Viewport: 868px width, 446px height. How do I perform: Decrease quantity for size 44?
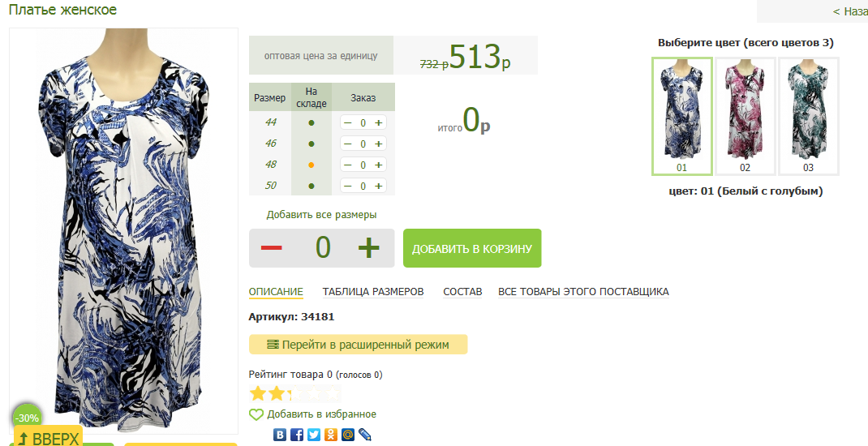point(348,122)
